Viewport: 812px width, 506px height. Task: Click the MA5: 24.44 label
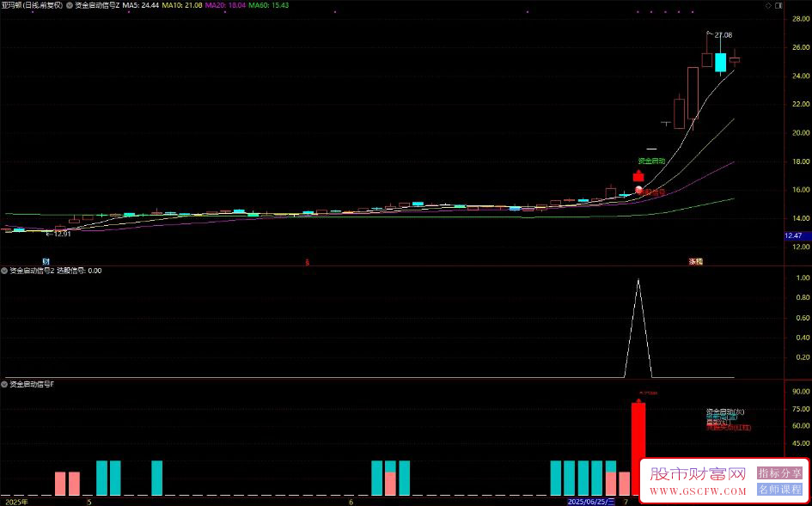click(140, 5)
